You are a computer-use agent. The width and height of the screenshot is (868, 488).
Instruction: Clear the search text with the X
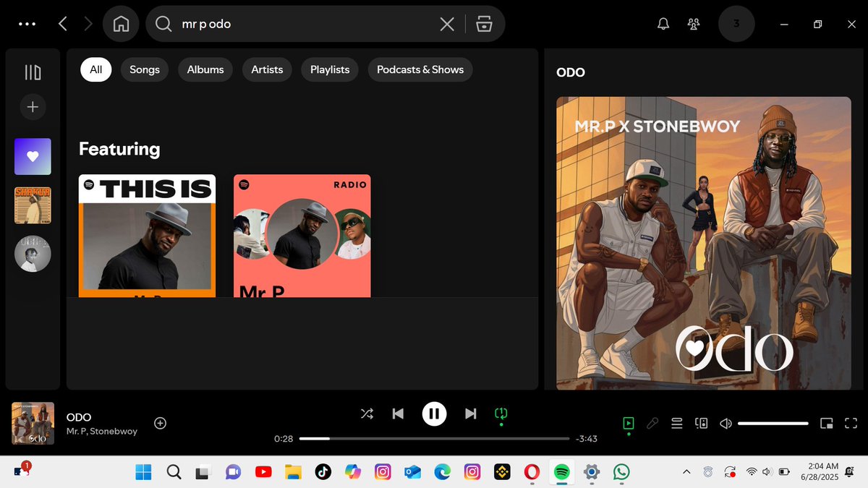(447, 24)
